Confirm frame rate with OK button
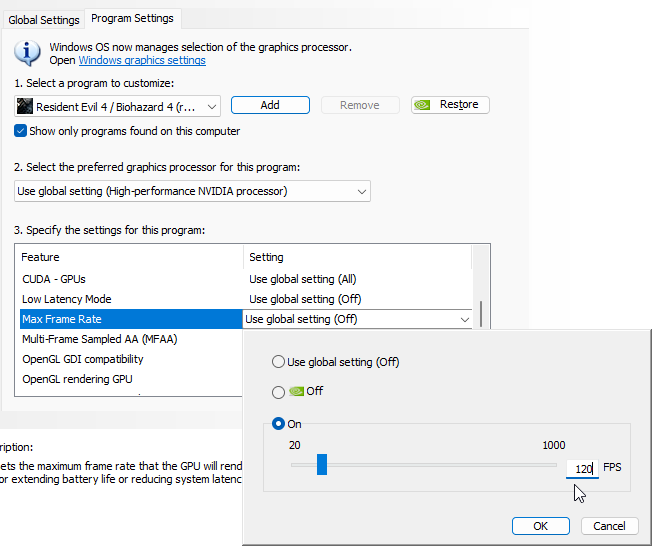The image size is (652, 549). click(x=540, y=526)
